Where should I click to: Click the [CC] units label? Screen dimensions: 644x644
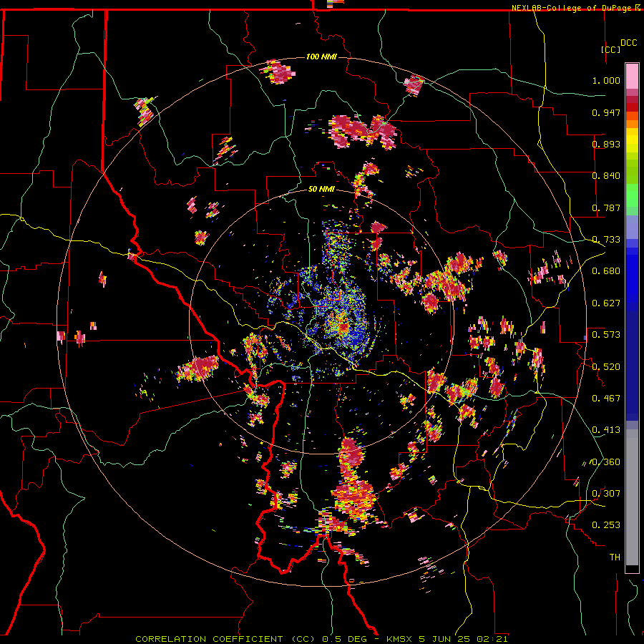point(611,49)
